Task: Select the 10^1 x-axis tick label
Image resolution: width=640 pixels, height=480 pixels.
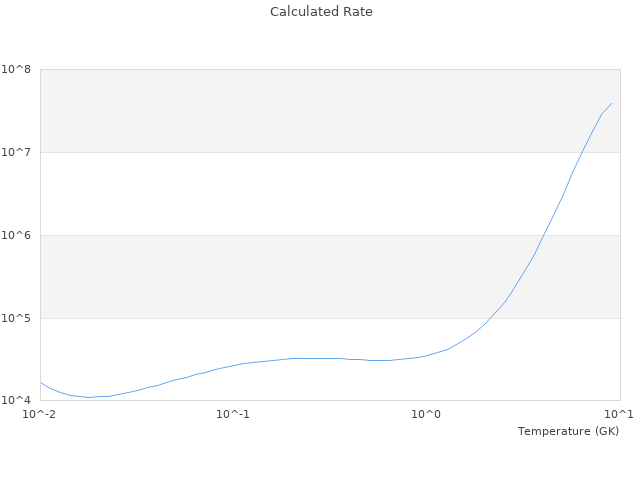Action: 619,414
